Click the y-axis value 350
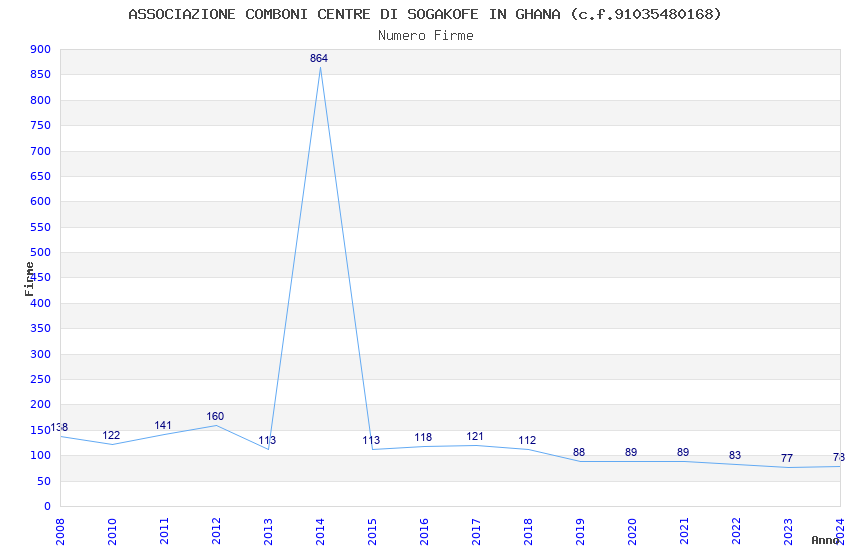The height and width of the screenshot is (550, 850). 41,328
